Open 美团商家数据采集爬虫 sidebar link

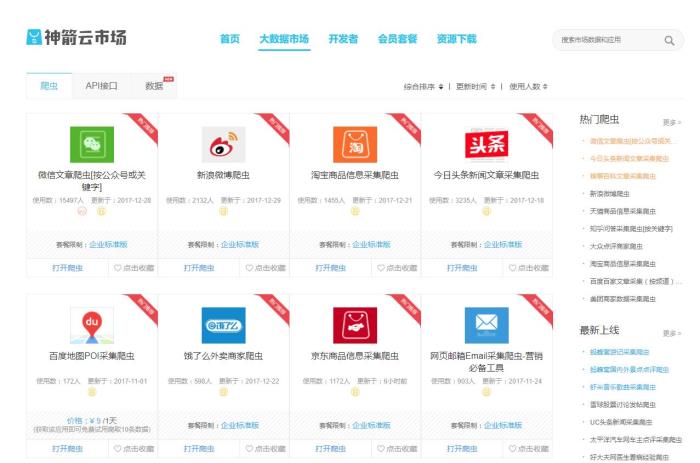[x=623, y=299]
